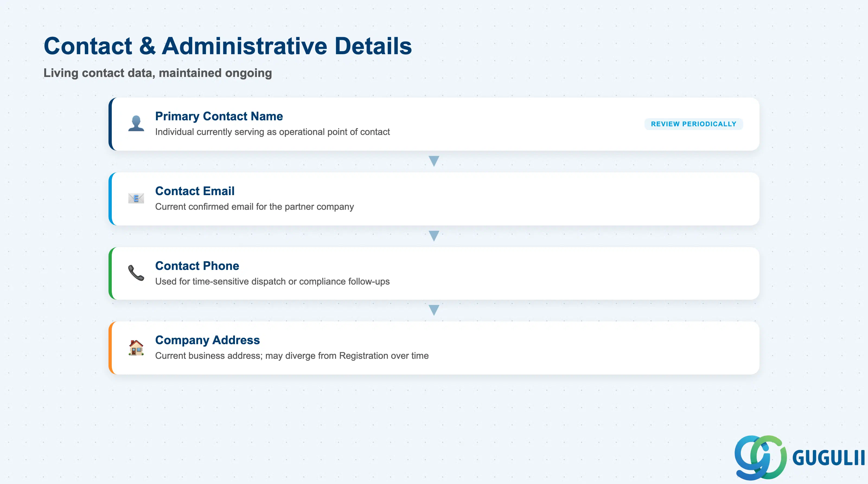Select the Contact Phone heading
Image resolution: width=868 pixels, height=484 pixels.
[197, 266]
